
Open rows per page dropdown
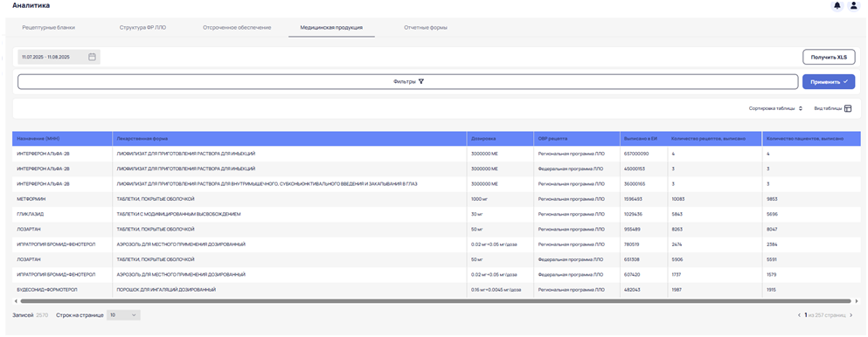[x=123, y=315]
